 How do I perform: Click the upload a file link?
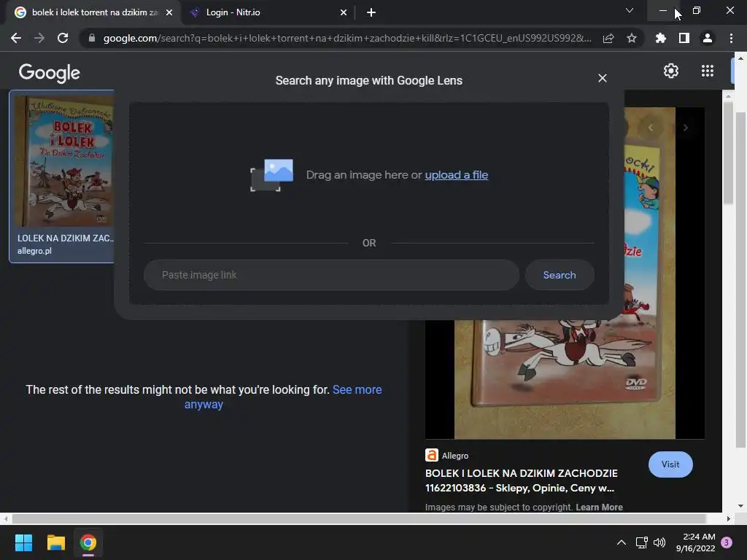[x=457, y=175]
